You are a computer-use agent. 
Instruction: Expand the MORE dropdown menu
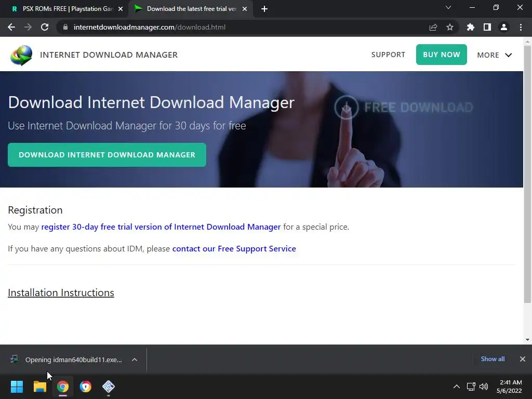[x=495, y=55]
